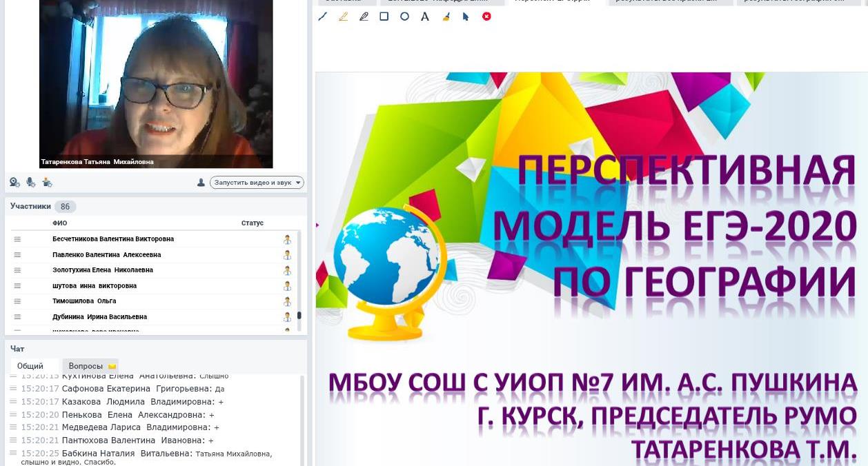
Task: Select the text tool A
Action: pyautogui.click(x=425, y=17)
